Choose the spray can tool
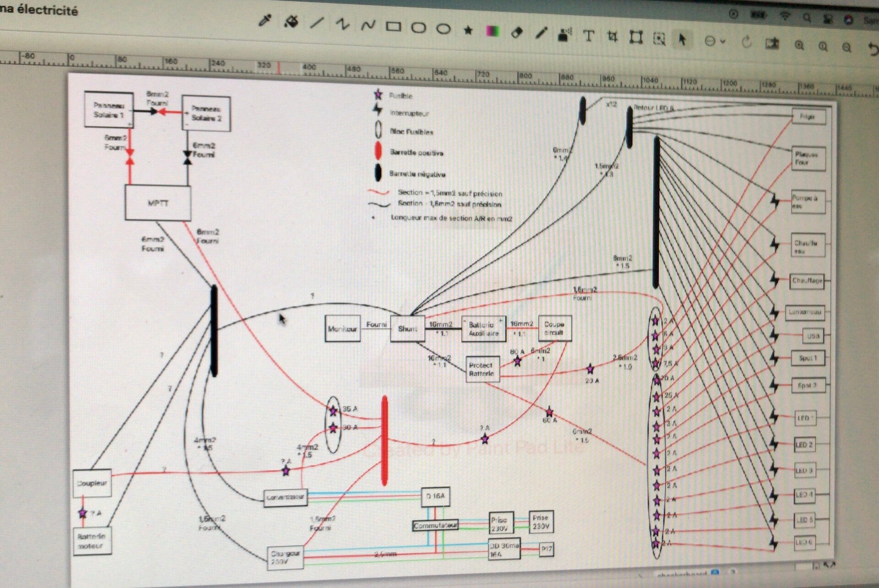The width and height of the screenshot is (879, 588). (x=565, y=35)
